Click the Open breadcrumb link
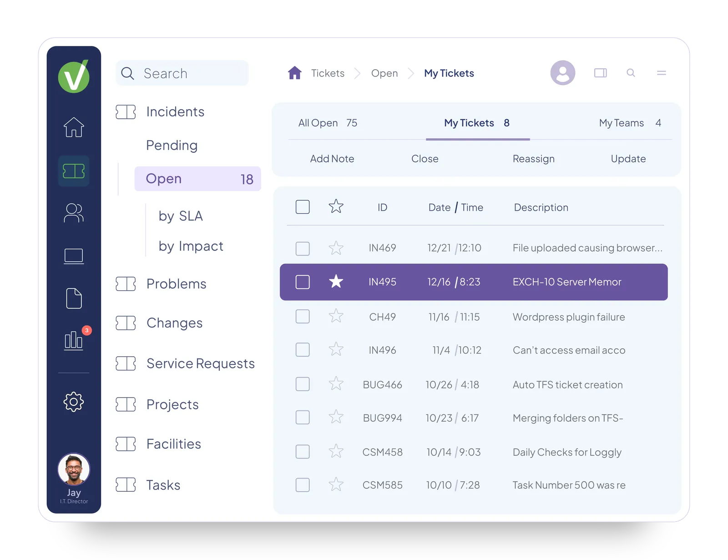This screenshot has width=728, height=560. coord(384,73)
